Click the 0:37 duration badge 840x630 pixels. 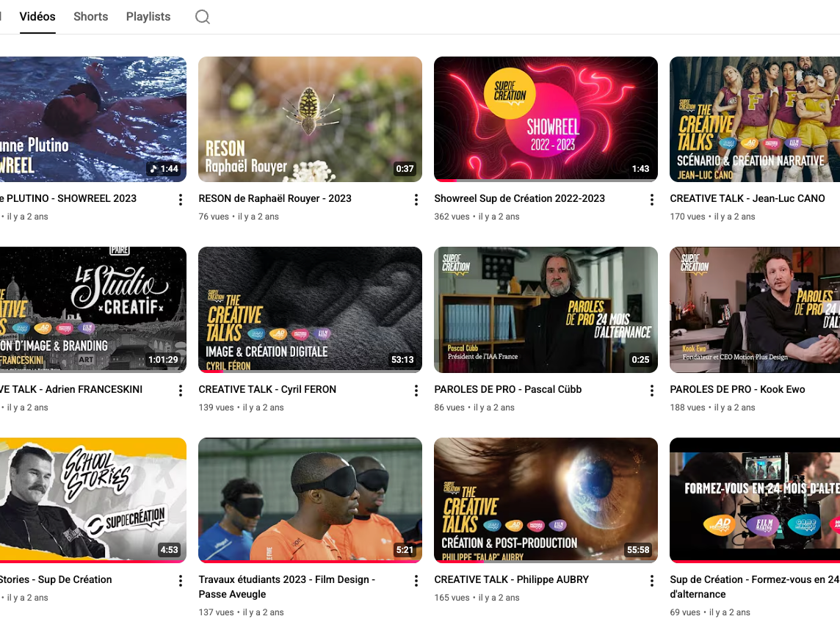[405, 169]
